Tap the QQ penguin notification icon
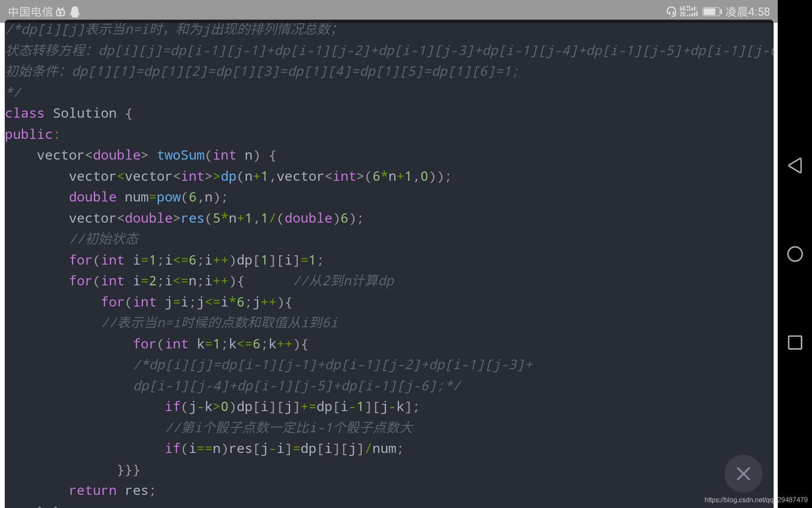Image resolution: width=812 pixels, height=508 pixels. [75, 12]
